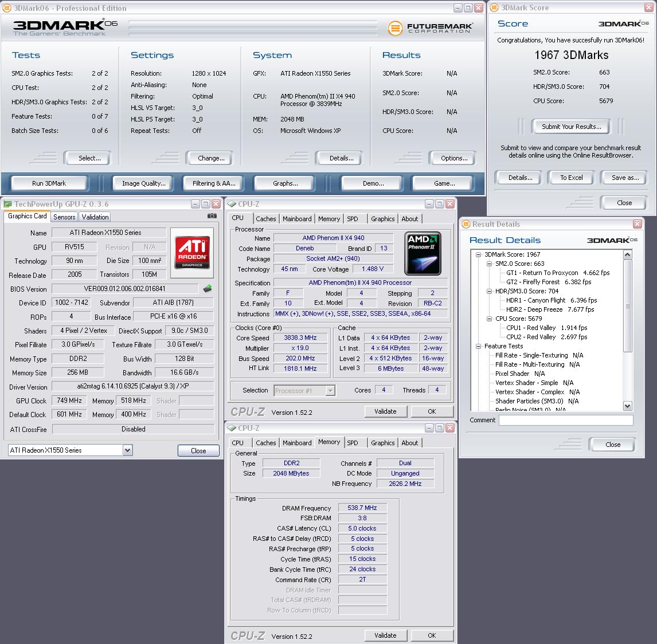Open the SPD tab in lower CPU-Z
This screenshot has width=657, height=644.
(353, 443)
